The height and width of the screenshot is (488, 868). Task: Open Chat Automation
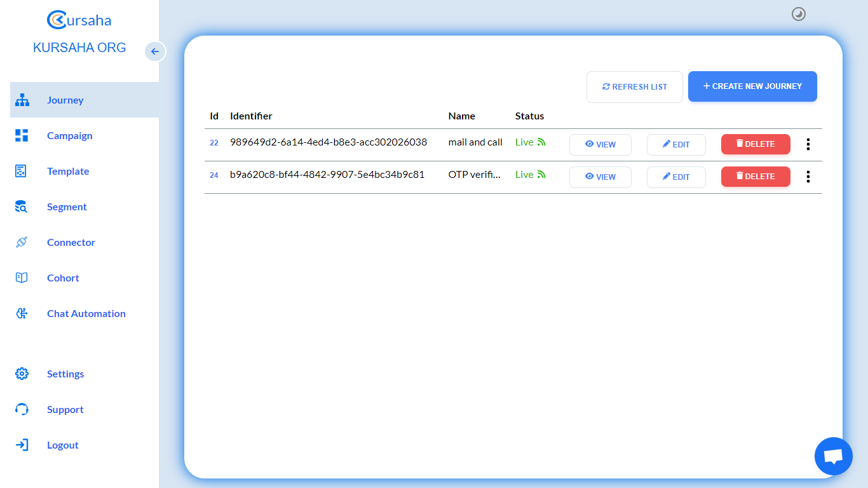click(x=85, y=313)
